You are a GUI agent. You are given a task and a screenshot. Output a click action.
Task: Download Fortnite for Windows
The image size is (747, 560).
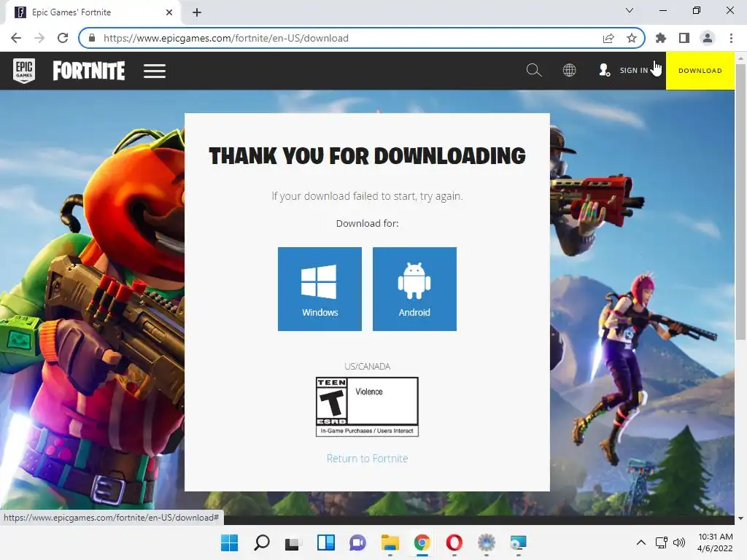[x=320, y=289]
